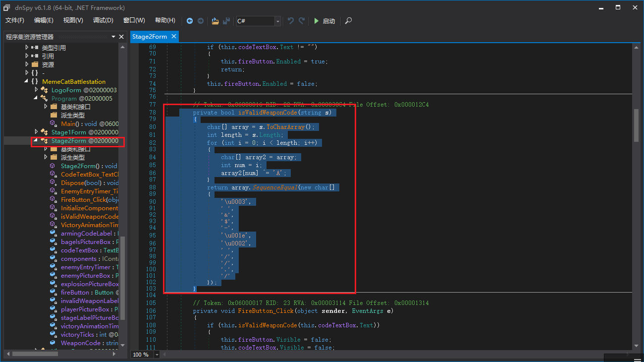Click the redo toolbar icon
644x362 pixels.
click(302, 21)
